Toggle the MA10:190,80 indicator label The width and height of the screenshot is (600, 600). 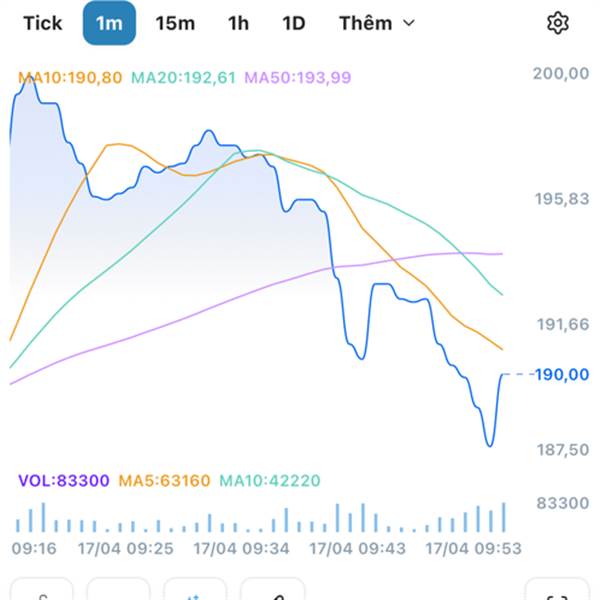coord(71,77)
